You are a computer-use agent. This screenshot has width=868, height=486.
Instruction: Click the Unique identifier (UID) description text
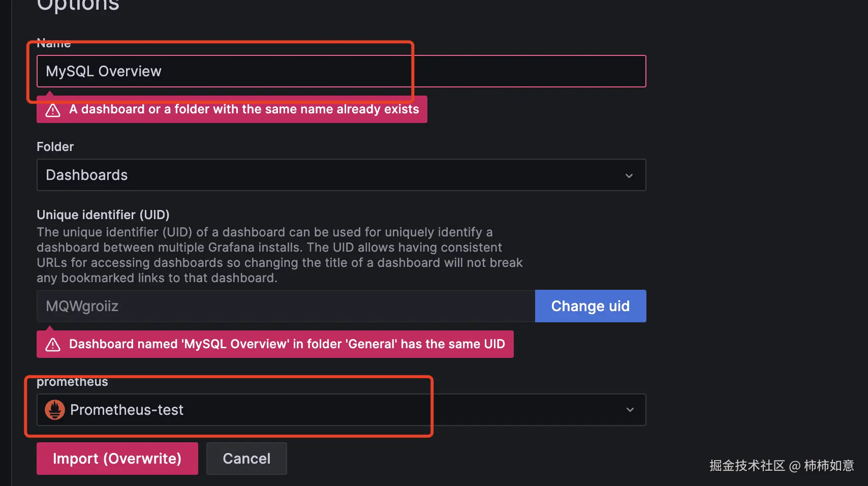(x=280, y=254)
